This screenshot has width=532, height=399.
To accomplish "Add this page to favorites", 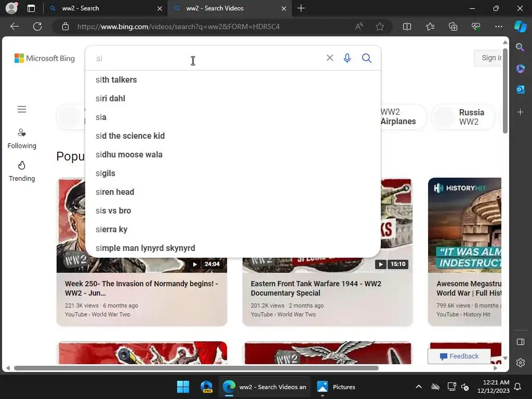I will [x=380, y=26].
